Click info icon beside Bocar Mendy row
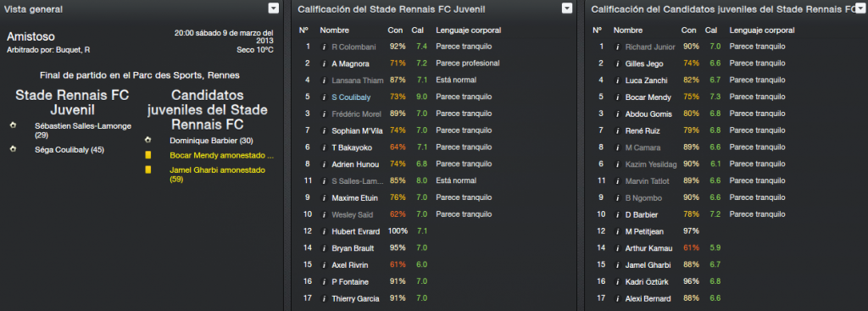868x311 pixels. pos(617,97)
